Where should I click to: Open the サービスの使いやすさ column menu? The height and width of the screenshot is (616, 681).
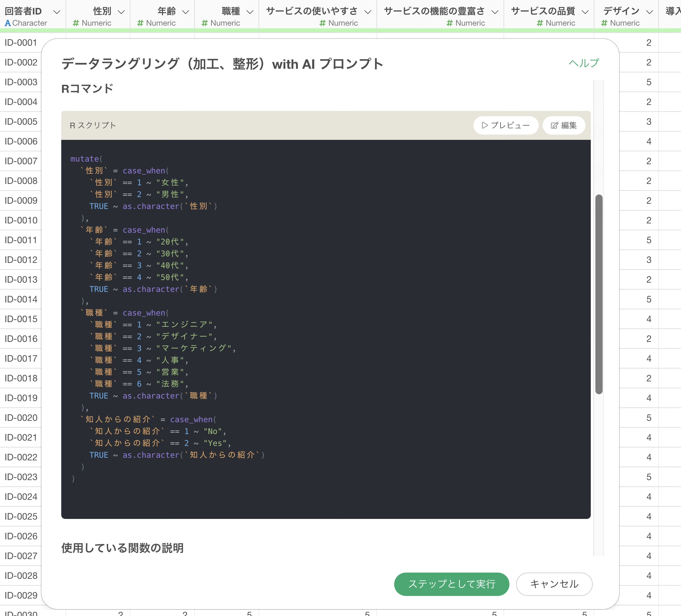point(368,12)
